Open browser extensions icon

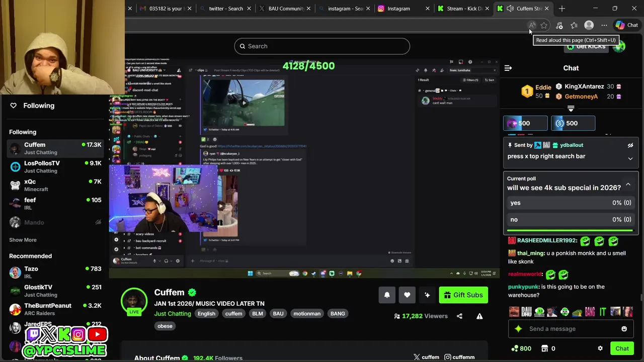pos(559,25)
